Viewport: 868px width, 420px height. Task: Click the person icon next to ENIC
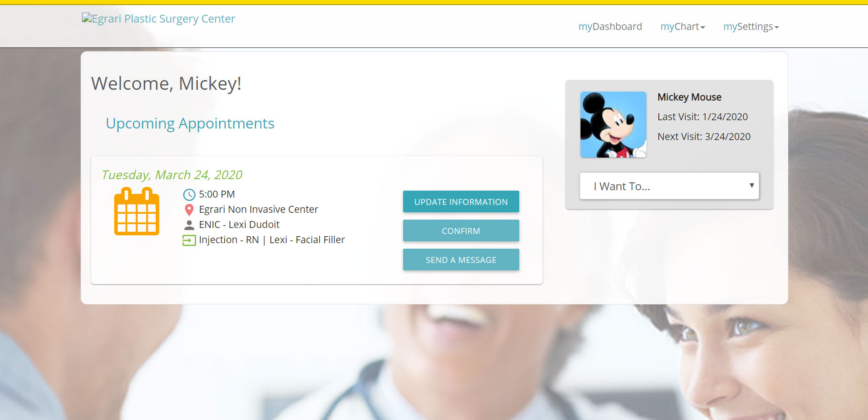tap(189, 225)
